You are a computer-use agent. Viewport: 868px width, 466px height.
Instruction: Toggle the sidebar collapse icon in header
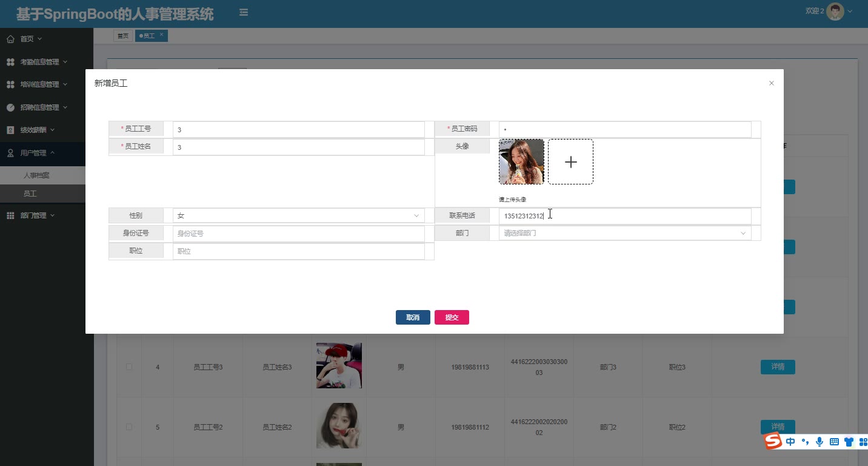point(243,12)
